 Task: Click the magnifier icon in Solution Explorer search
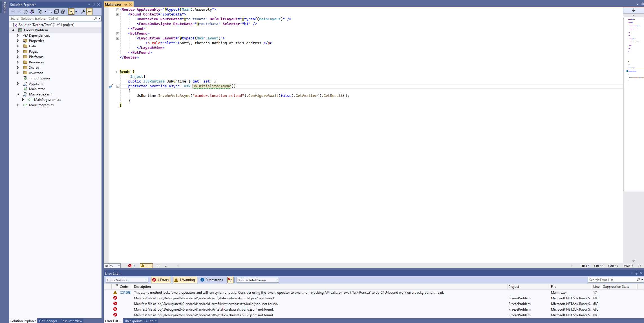click(x=96, y=18)
